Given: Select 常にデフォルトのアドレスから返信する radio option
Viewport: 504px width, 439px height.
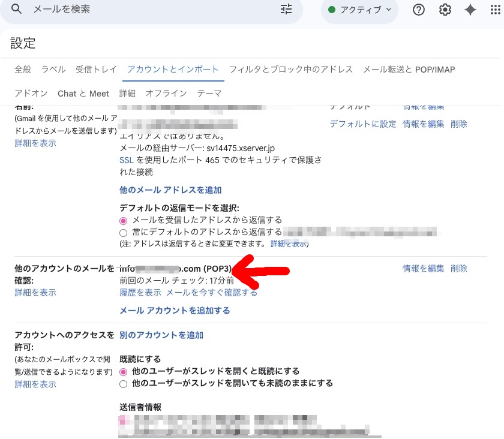Looking at the screenshot, I should click(x=124, y=232).
